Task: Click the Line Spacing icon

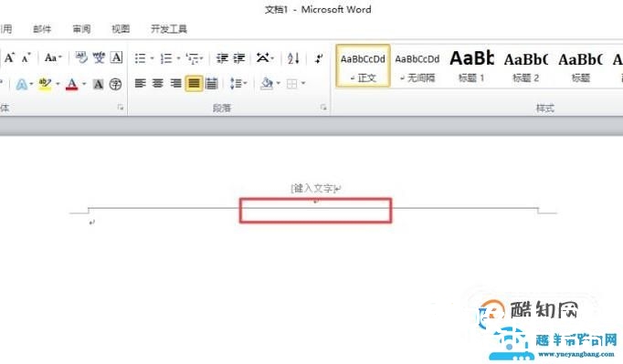Action: 236,83
